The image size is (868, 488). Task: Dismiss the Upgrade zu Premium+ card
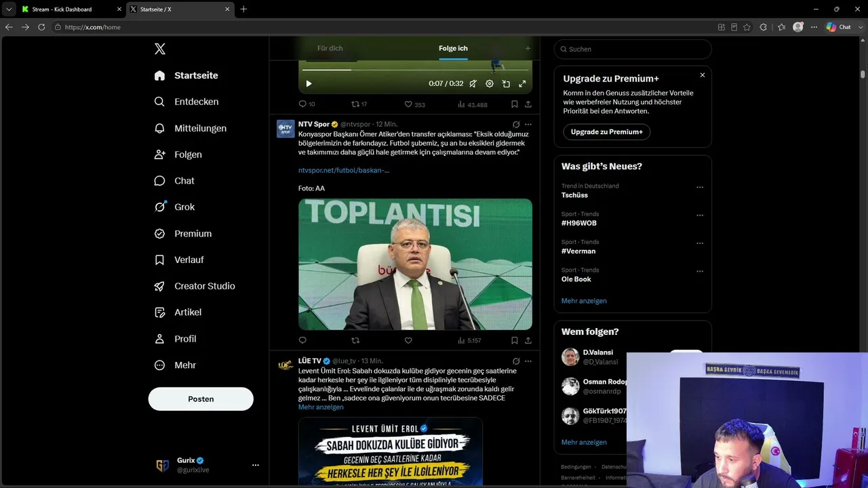pyautogui.click(x=703, y=75)
